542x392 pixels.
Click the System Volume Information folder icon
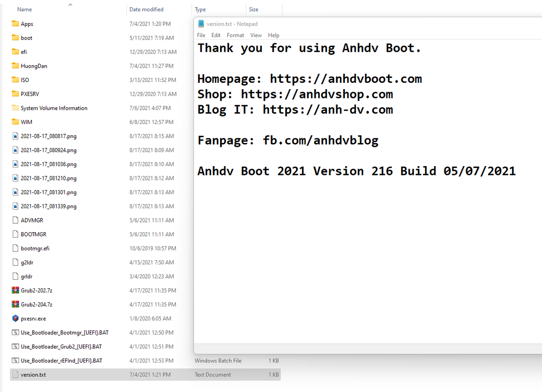tap(15, 108)
